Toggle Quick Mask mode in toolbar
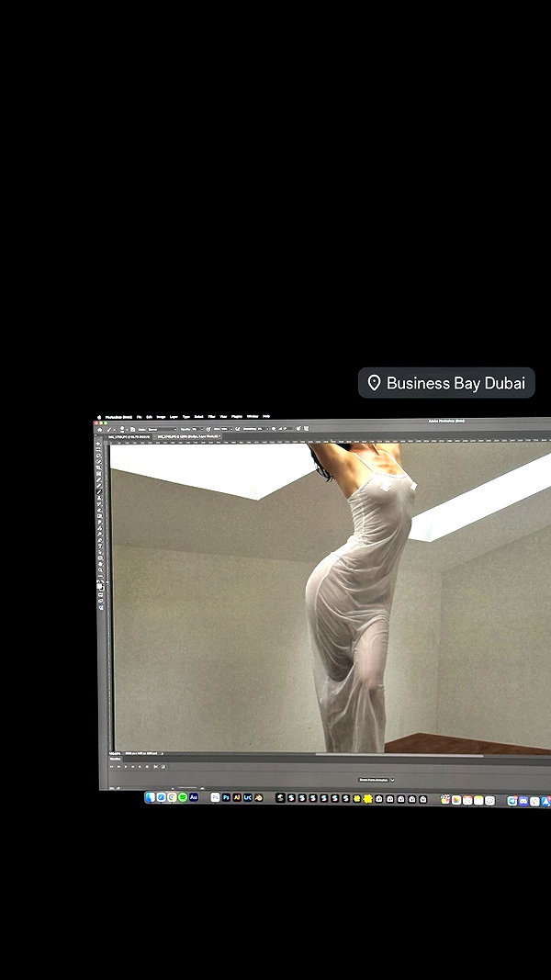 (x=100, y=594)
